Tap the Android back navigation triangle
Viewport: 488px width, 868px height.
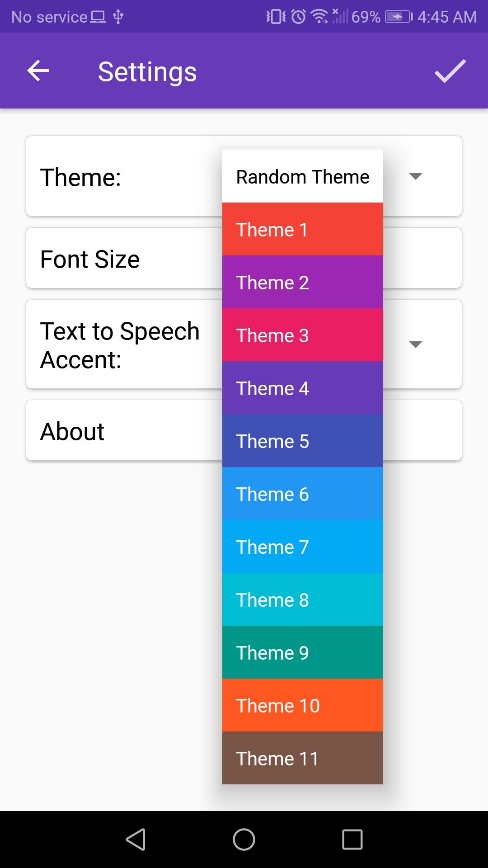pos(136,840)
